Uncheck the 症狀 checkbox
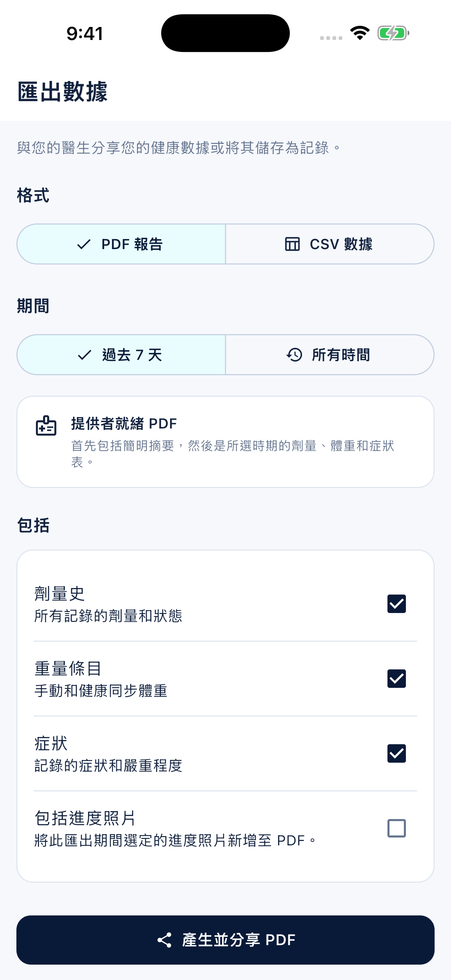 pyautogui.click(x=397, y=754)
